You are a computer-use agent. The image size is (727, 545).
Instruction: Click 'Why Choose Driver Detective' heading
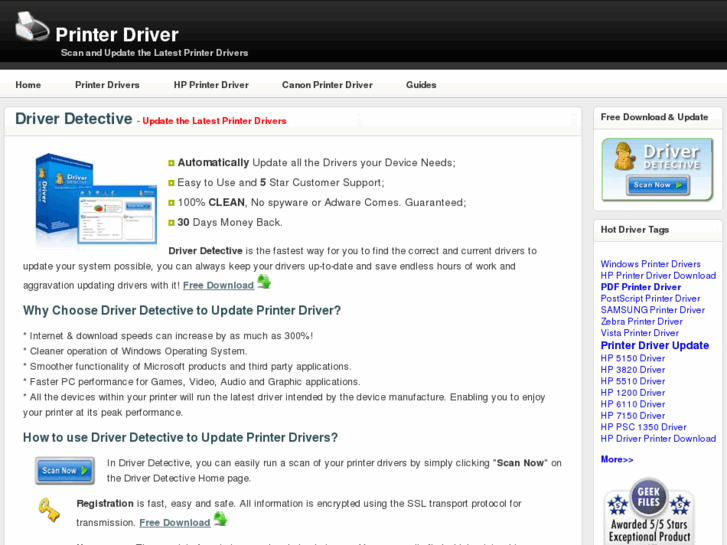click(x=182, y=310)
